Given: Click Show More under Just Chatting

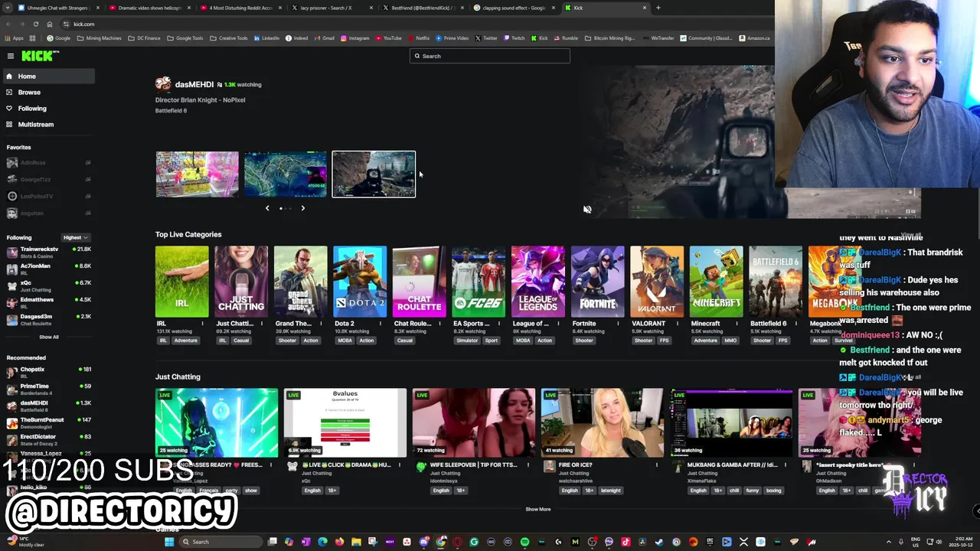Looking at the screenshot, I should pyautogui.click(x=538, y=509).
